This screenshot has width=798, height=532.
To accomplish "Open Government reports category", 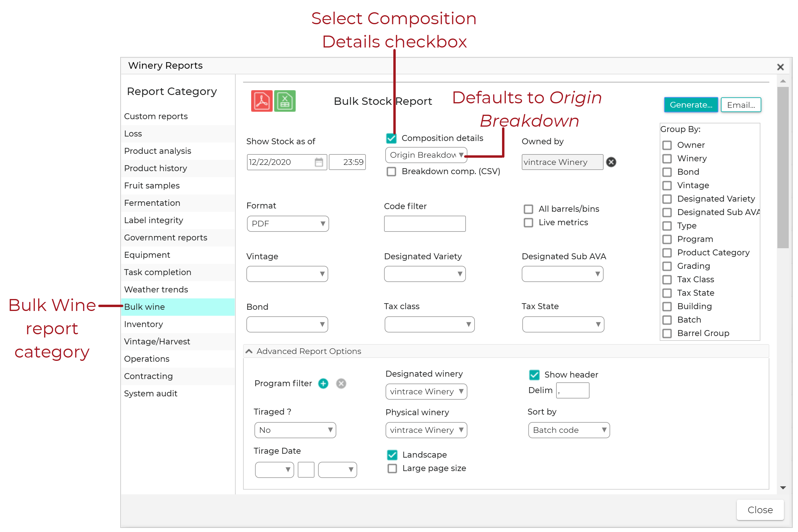I will tap(177, 237).
